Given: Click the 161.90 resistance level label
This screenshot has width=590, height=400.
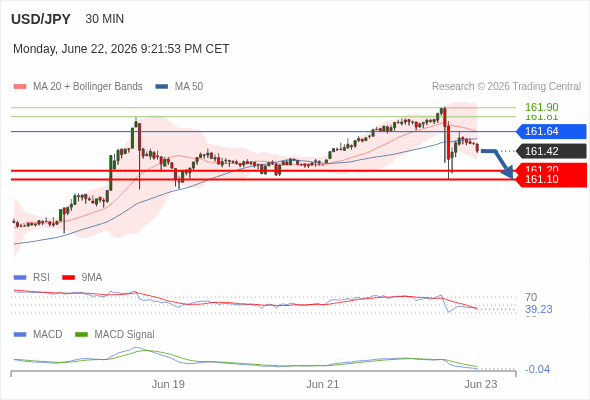Looking at the screenshot, I should coord(542,107).
